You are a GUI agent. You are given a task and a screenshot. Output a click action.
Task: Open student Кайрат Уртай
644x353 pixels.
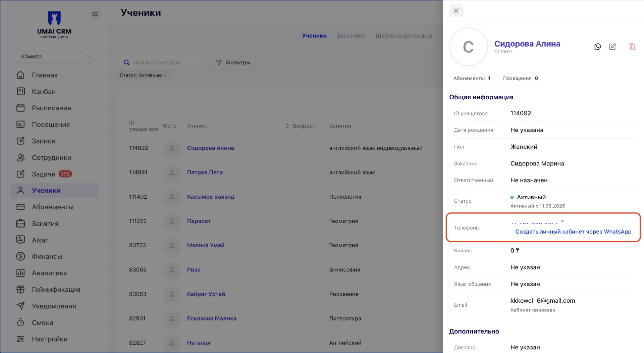coord(206,294)
